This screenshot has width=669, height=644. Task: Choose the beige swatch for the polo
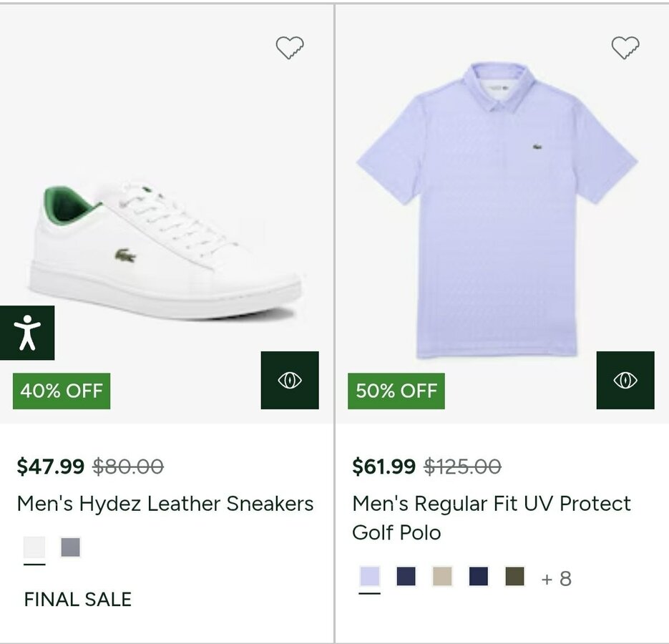point(442,576)
